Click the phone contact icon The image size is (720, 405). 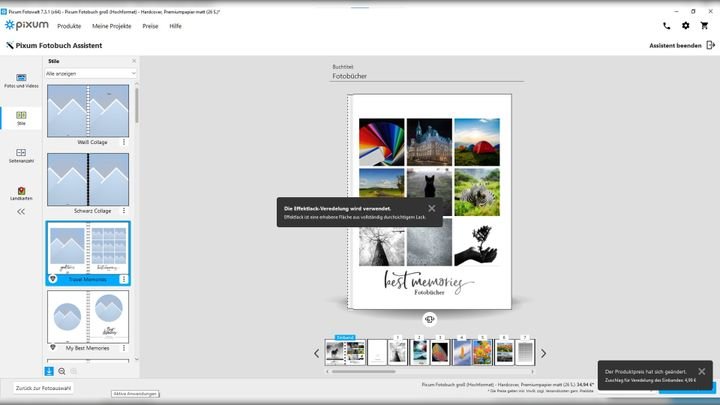click(667, 26)
